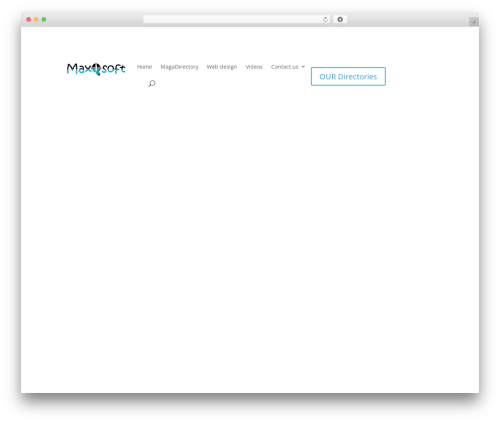
Task: Click the browser download icon button
Action: (x=340, y=19)
